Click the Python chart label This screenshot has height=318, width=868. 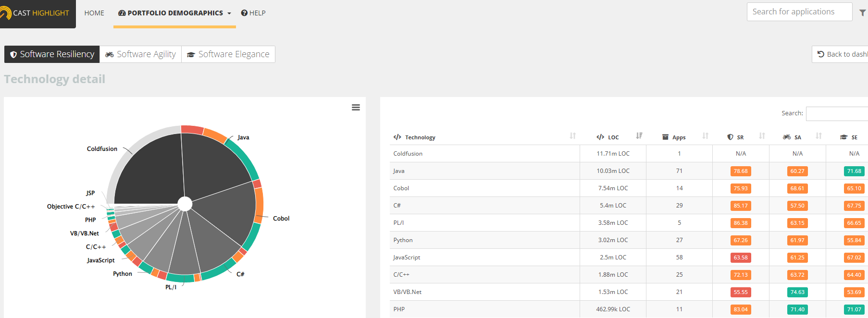click(123, 274)
